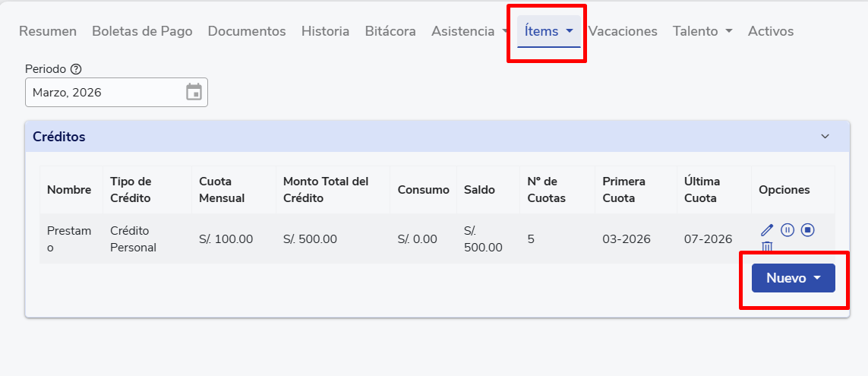Click the Créditos section header title
The height and width of the screenshot is (376, 868).
(x=59, y=137)
